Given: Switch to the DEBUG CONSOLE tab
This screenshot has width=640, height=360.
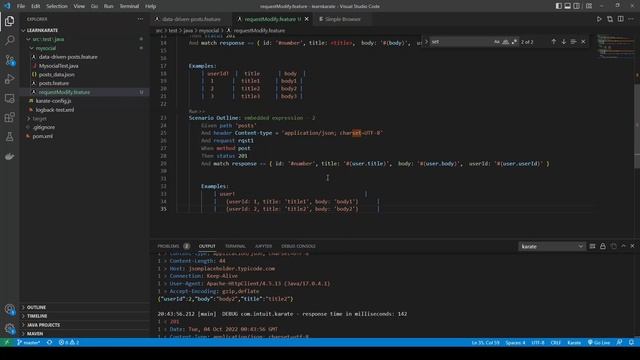Looking at the screenshot, I should [x=298, y=246].
